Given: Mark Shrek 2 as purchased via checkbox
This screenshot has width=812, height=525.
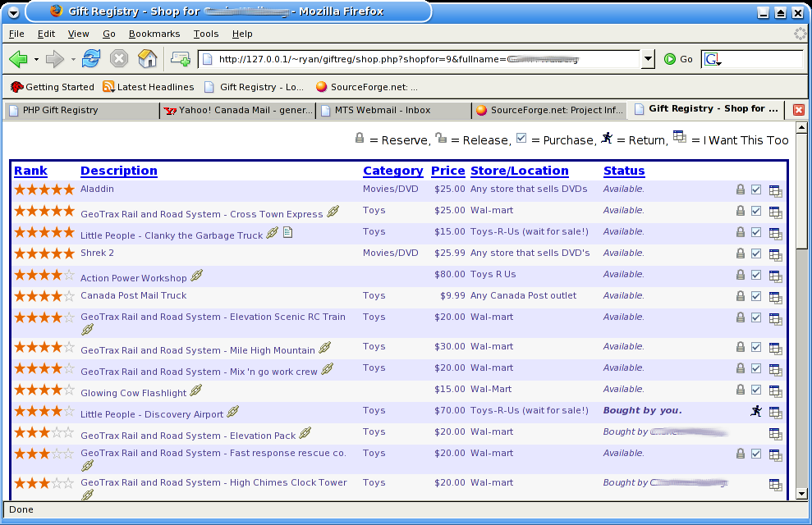Looking at the screenshot, I should (756, 253).
